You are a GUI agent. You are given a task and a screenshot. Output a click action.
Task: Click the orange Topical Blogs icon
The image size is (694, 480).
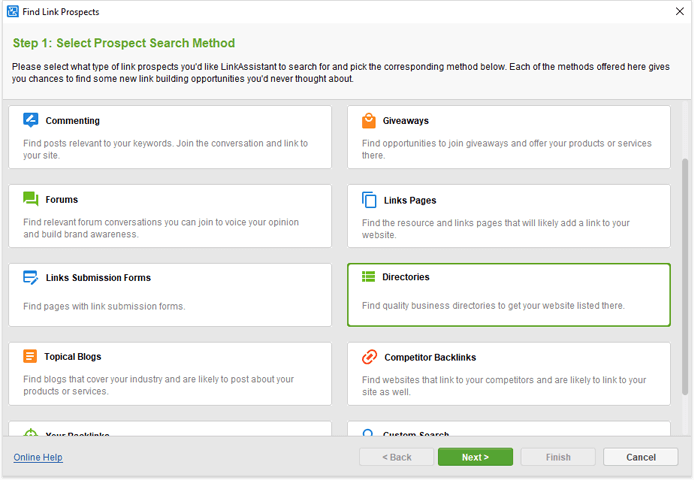(x=30, y=356)
